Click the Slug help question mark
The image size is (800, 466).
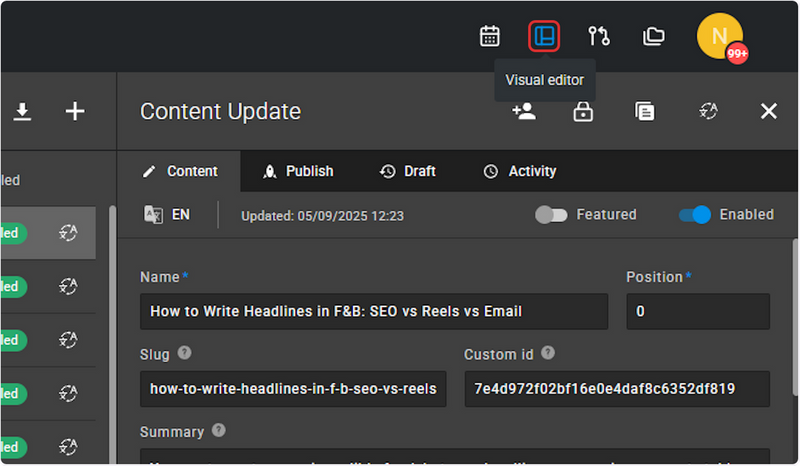pyautogui.click(x=184, y=353)
